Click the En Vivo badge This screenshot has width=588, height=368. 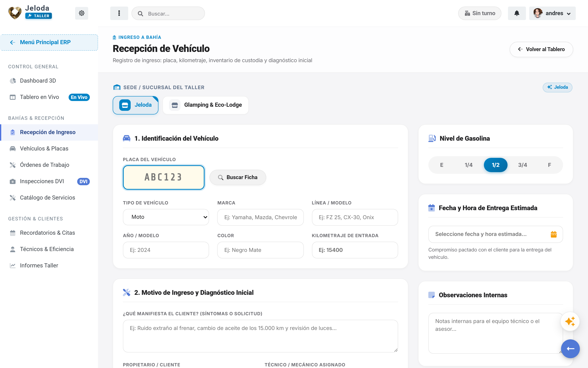[79, 97]
